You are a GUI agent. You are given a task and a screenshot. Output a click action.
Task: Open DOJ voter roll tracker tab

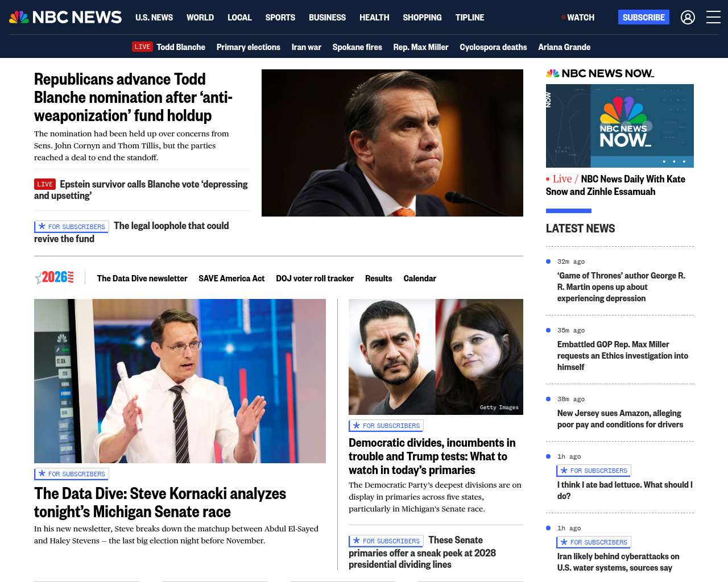click(x=315, y=278)
